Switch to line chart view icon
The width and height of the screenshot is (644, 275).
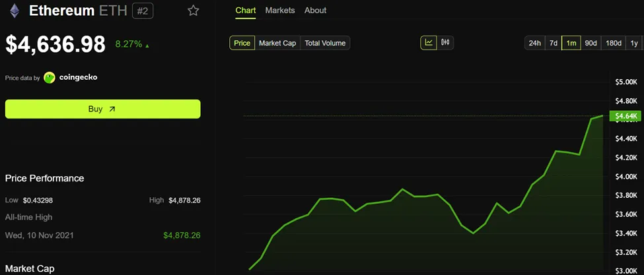pos(429,43)
